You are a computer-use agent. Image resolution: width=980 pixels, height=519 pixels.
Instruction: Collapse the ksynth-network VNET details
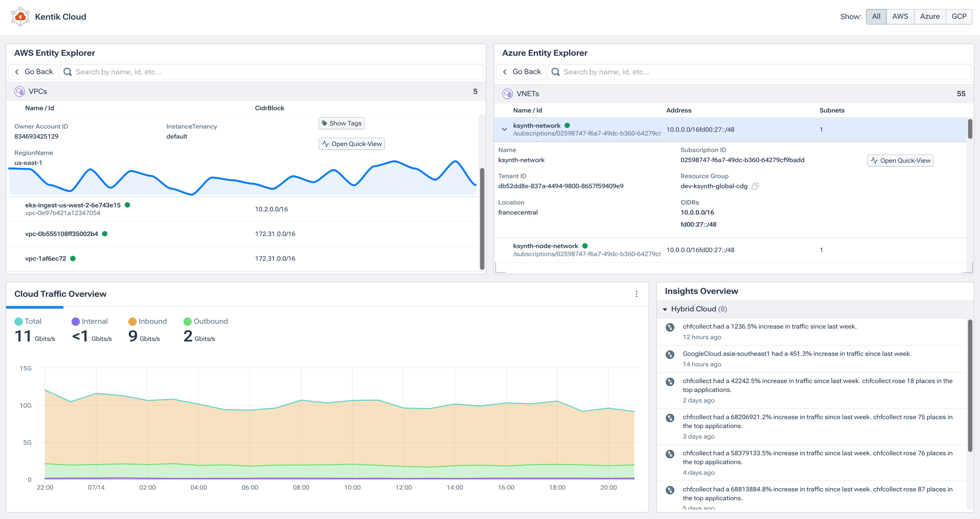(x=505, y=130)
